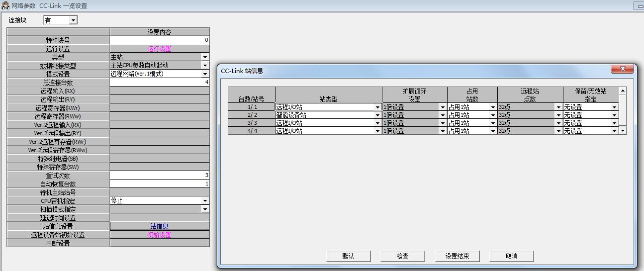The height and width of the screenshot is (271, 644).
Task: Click the 总连接台数 input field
Action: (159, 83)
